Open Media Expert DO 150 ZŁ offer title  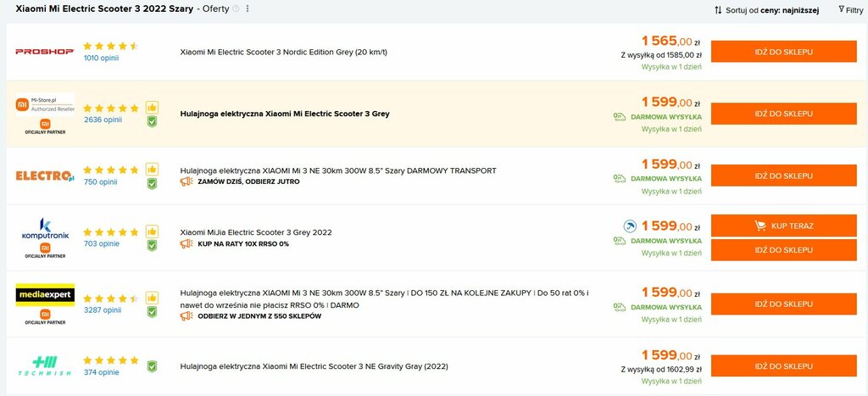pos(384,299)
